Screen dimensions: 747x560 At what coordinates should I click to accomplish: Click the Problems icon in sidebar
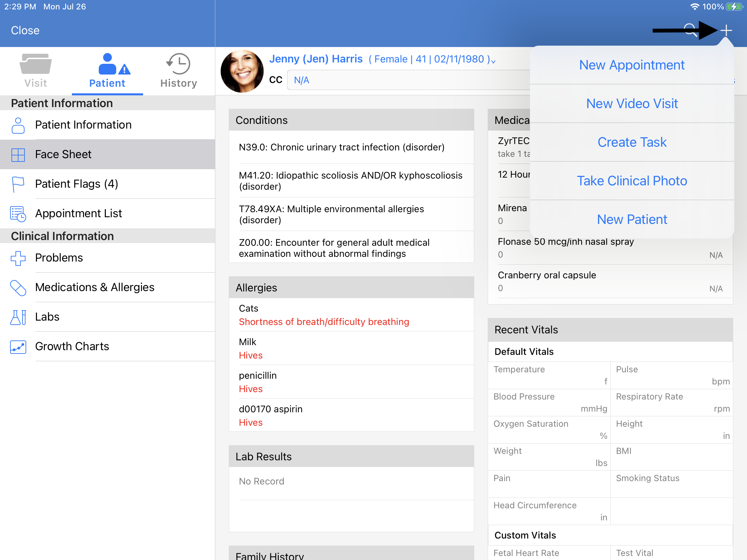coord(17,258)
